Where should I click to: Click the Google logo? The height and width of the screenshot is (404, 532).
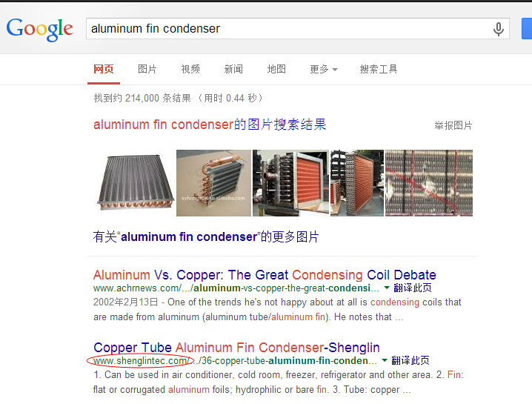[40, 30]
